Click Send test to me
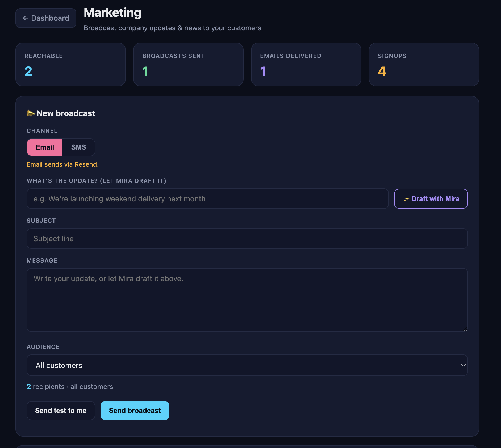This screenshot has height=448, width=501. tap(61, 411)
